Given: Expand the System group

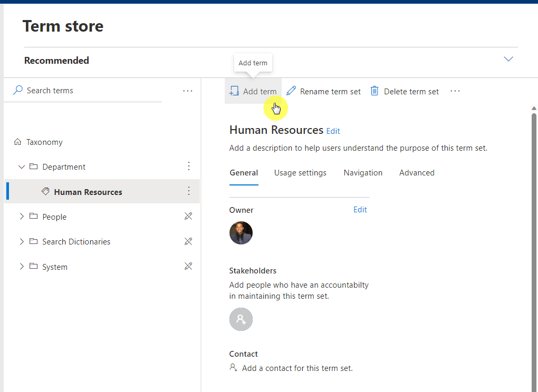Looking at the screenshot, I should click(x=22, y=266).
